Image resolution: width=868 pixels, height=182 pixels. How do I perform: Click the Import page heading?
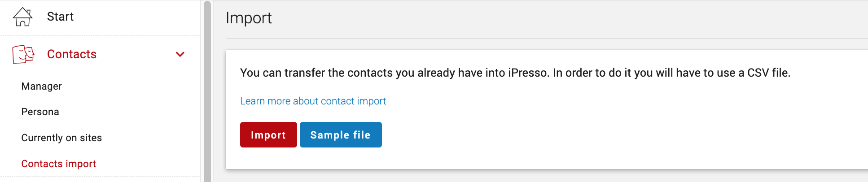click(x=249, y=18)
